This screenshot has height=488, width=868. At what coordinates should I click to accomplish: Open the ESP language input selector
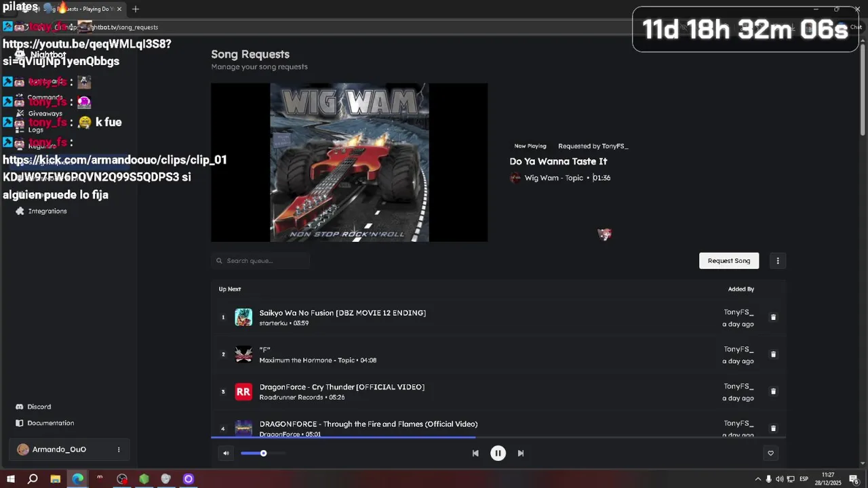pyautogui.click(x=804, y=479)
